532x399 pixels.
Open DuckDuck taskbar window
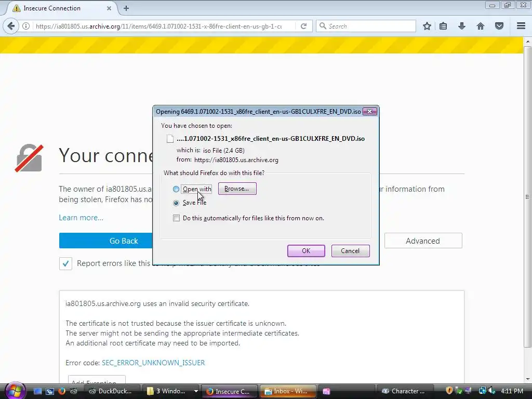coord(113,391)
